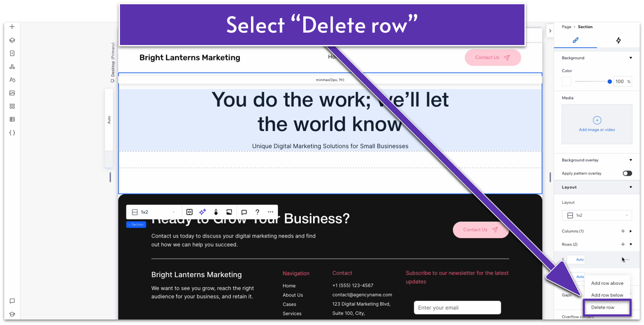644x325 pixels.
Task: Select 'Unique Digital Marketing Solutions' subtitle text
Action: (x=330, y=146)
